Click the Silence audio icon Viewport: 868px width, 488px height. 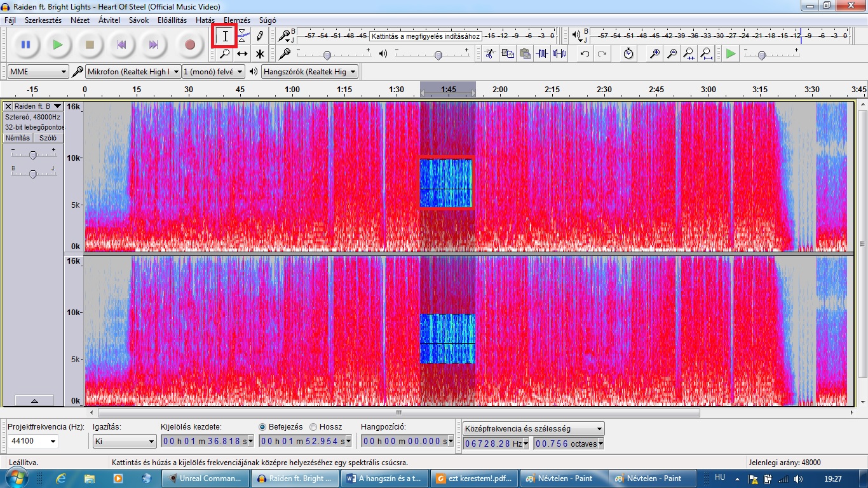coord(559,54)
